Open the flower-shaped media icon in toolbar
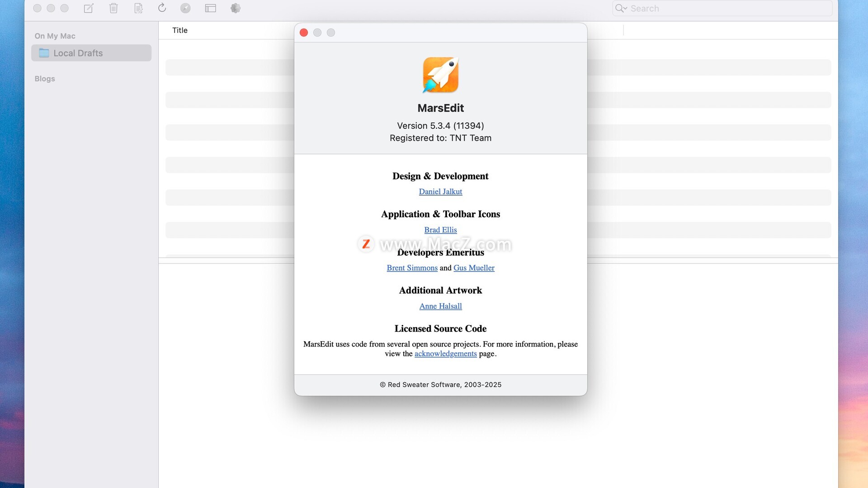868x488 pixels. [x=236, y=8]
